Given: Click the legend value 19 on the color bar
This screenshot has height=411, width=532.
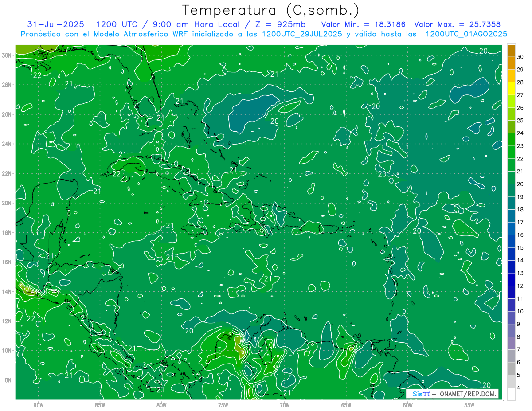Looking at the screenshot, I should pyautogui.click(x=520, y=197).
